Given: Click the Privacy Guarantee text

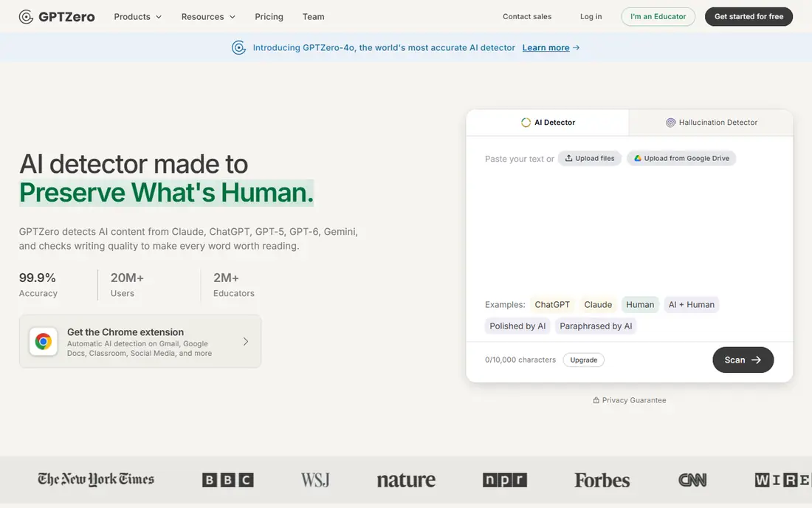Looking at the screenshot, I should (x=634, y=399).
